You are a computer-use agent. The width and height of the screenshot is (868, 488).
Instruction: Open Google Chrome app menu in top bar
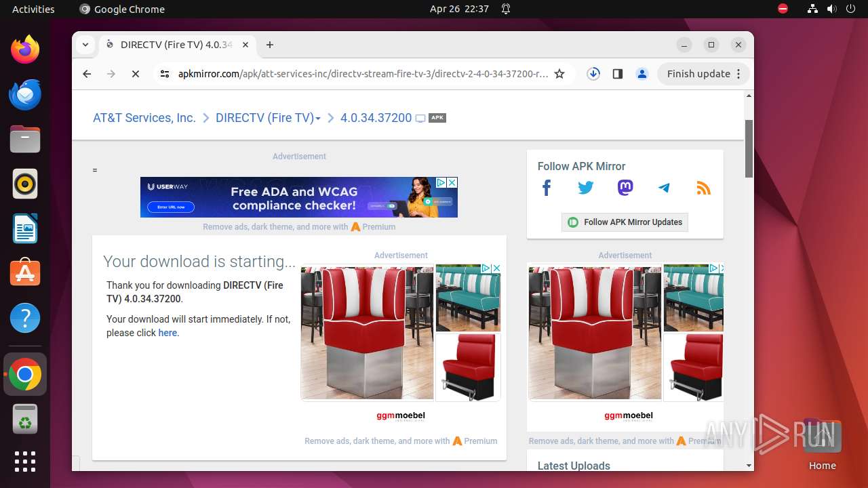click(x=122, y=9)
